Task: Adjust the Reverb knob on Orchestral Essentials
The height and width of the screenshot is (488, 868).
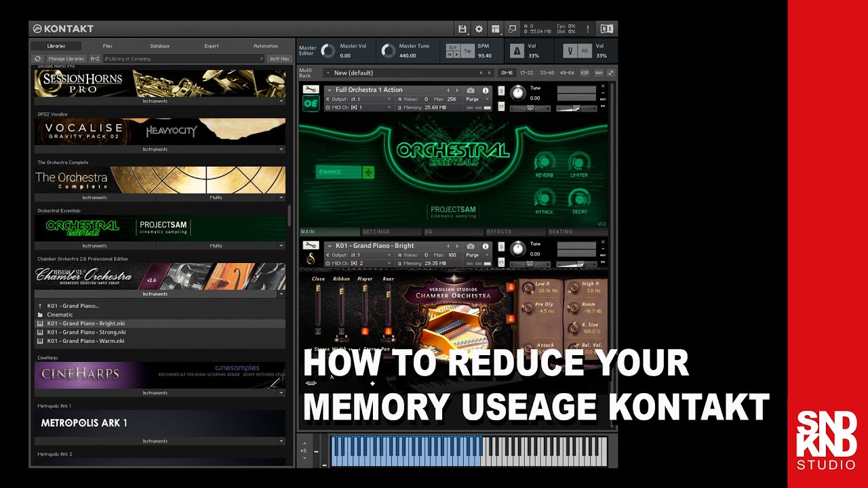Action: (545, 162)
